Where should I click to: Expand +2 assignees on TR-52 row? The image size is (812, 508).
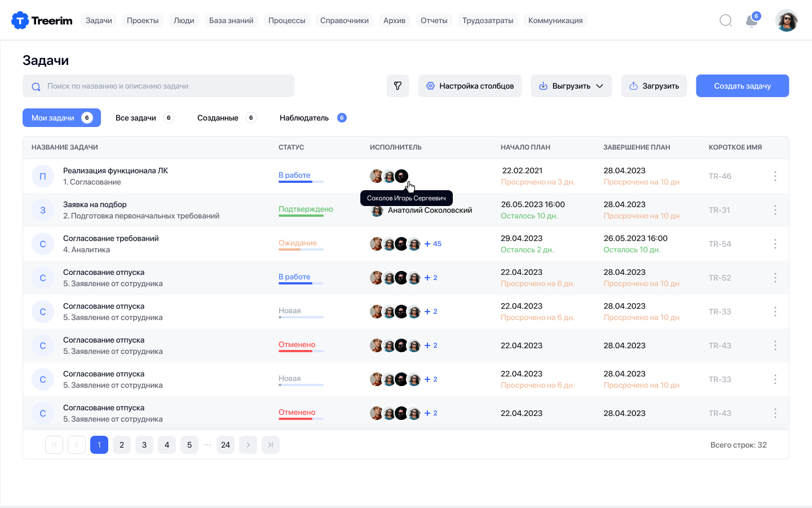coord(431,278)
